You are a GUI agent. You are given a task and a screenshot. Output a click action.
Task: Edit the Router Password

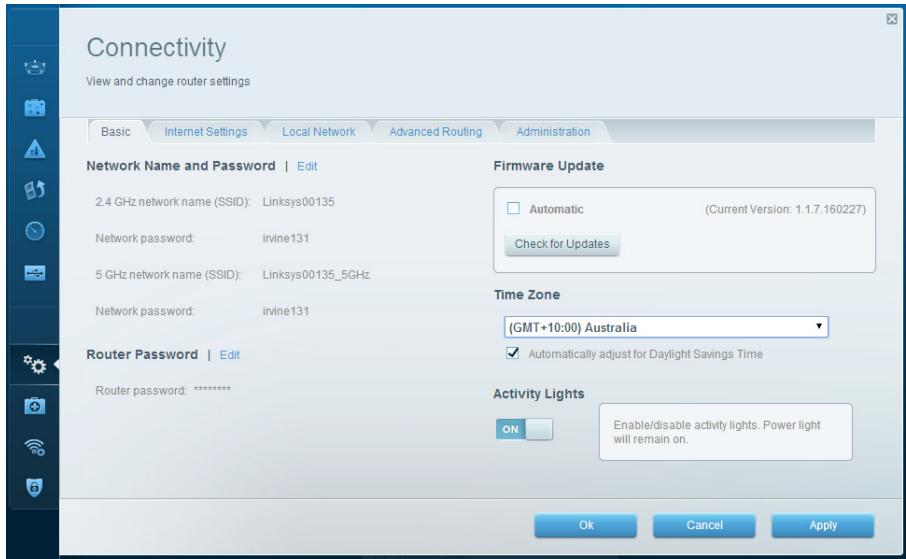[x=229, y=355]
